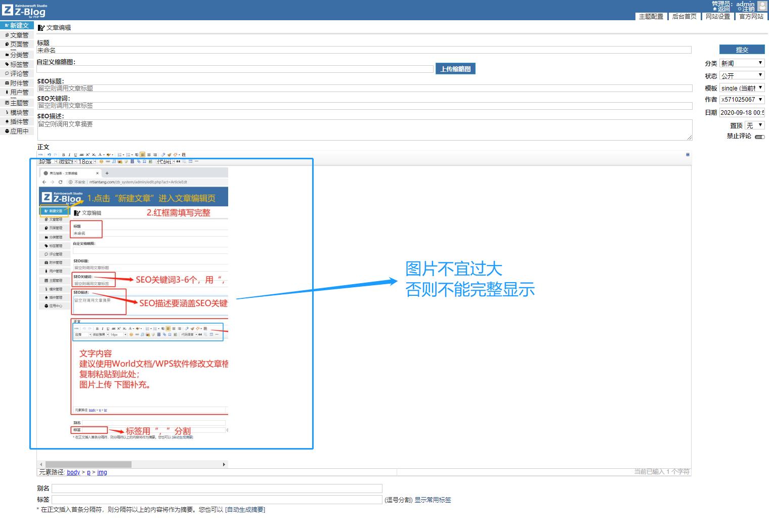This screenshot has width=769, height=532.
Task: Open 评论管理 in the sidebar
Action: (17, 73)
